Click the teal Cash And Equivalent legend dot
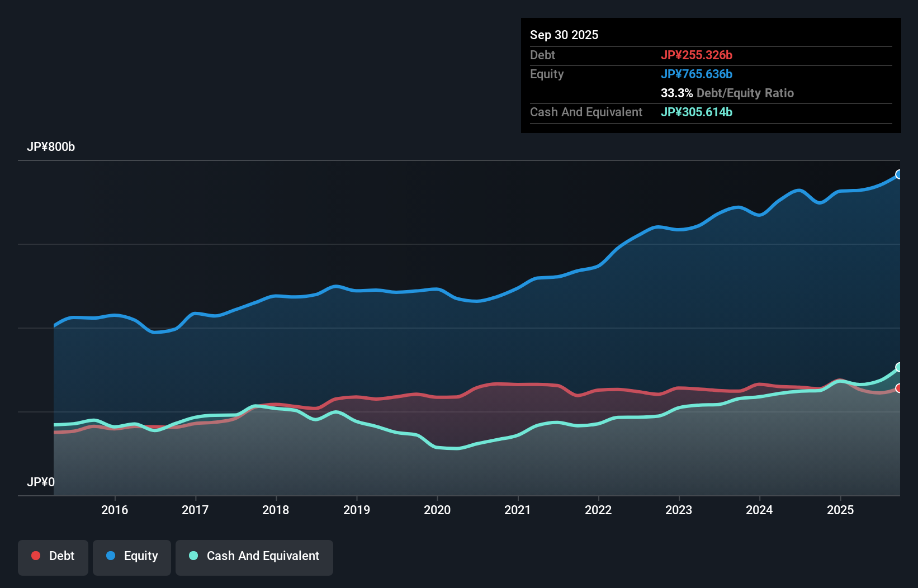The width and height of the screenshot is (918, 588). coord(193,556)
